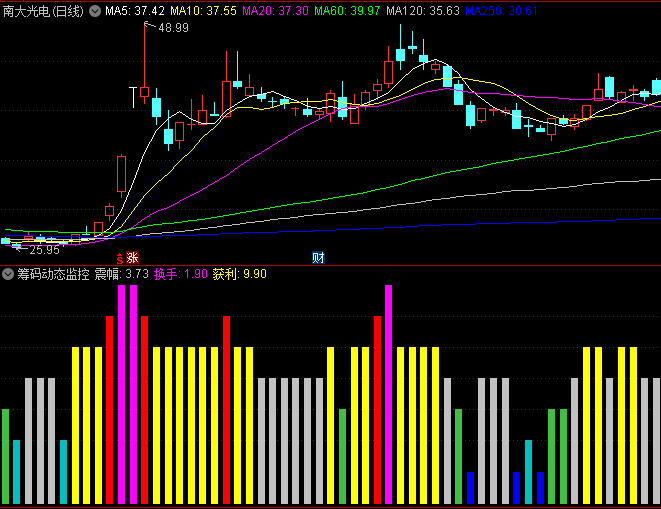This screenshot has height=509, width=661.
Task: Click the 换手: 1.90 value
Action: click(181, 274)
